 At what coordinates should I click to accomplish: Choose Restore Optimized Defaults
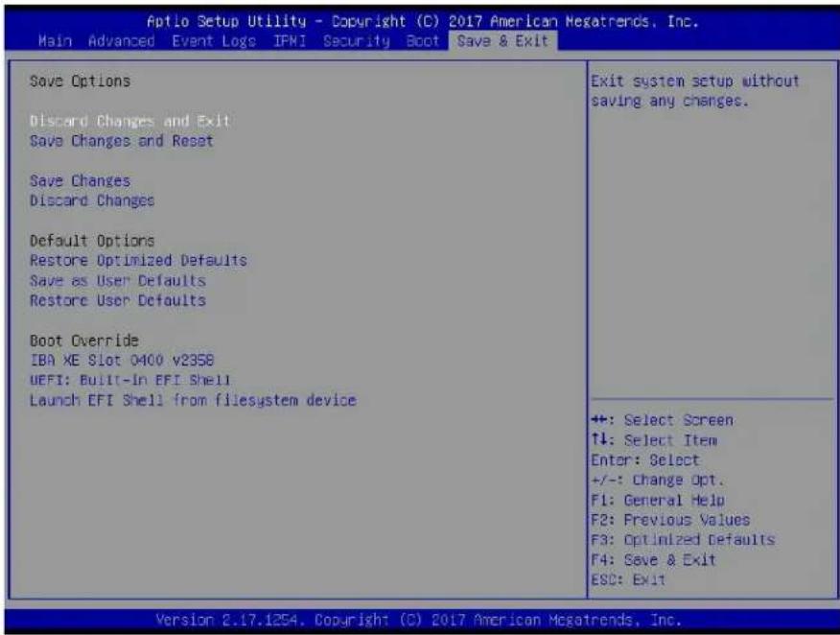tap(138, 261)
